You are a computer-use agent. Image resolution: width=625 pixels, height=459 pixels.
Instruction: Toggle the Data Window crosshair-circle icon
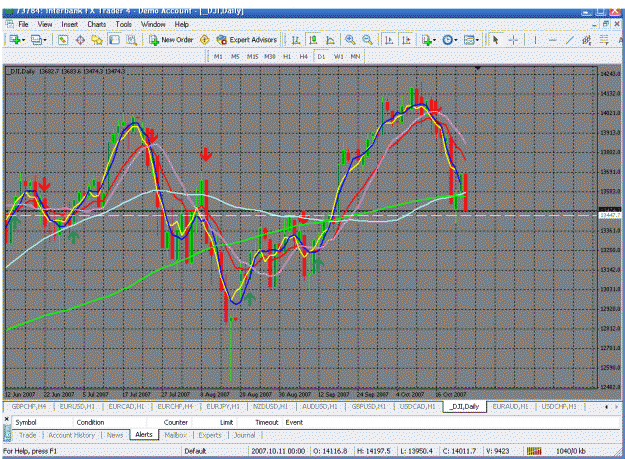[80, 40]
